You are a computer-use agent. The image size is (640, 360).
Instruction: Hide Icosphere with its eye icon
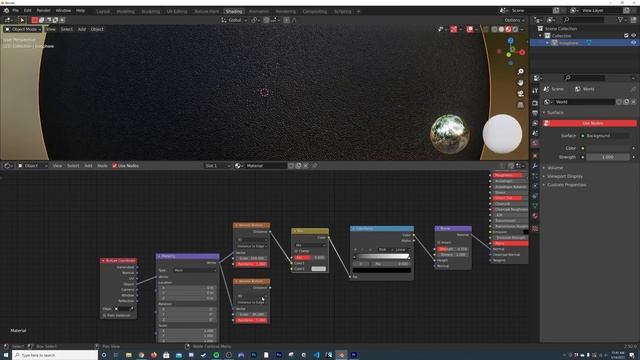[633, 42]
